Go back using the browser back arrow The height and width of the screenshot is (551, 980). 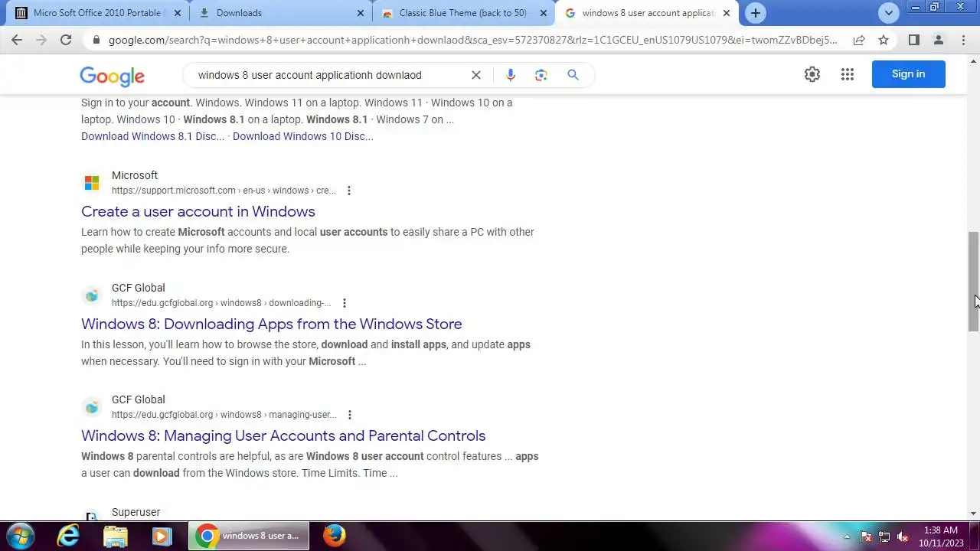coord(17,40)
